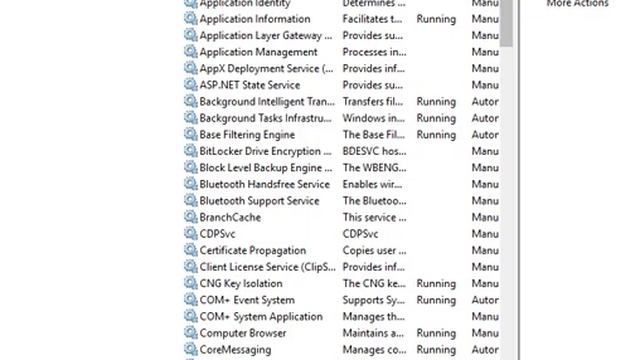Image resolution: width=640 pixels, height=360 pixels.
Task: Select the Application Information service name
Action: pos(255,19)
